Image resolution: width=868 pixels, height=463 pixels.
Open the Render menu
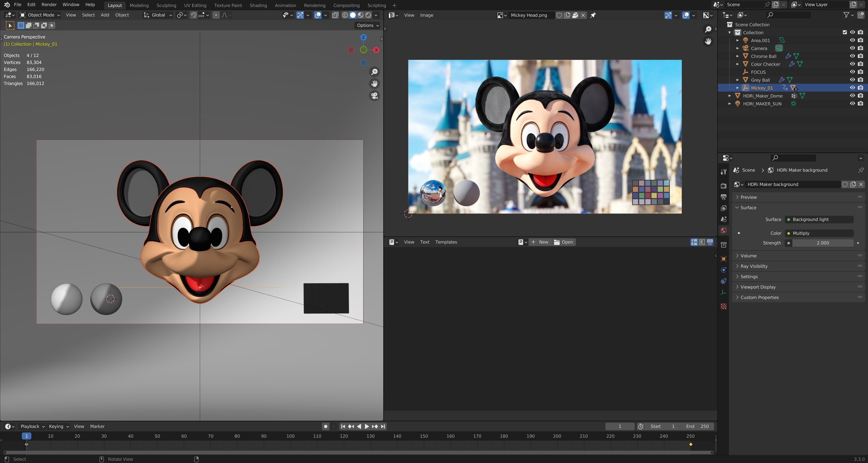click(x=49, y=5)
